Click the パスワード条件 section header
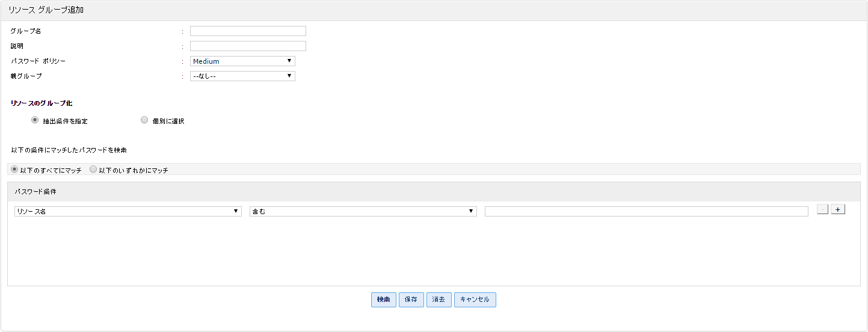This screenshot has width=868, height=332. click(35, 191)
